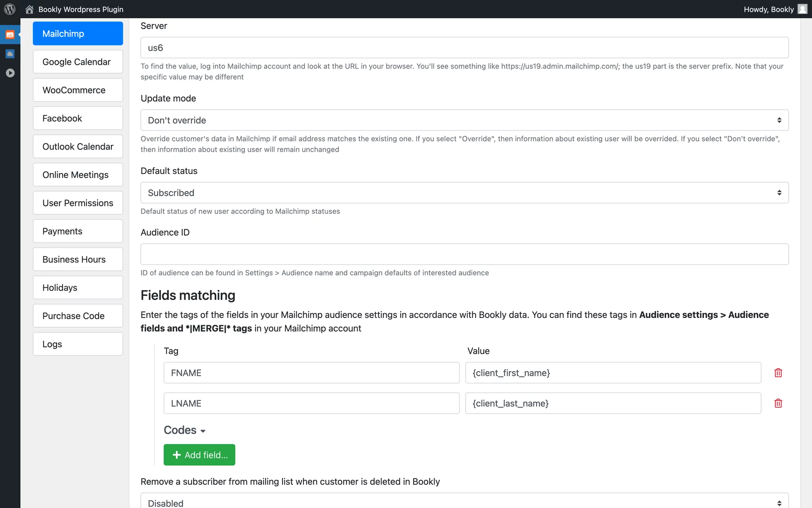The height and width of the screenshot is (508, 812).
Task: Open Outlook Calendar settings
Action: [x=78, y=146]
